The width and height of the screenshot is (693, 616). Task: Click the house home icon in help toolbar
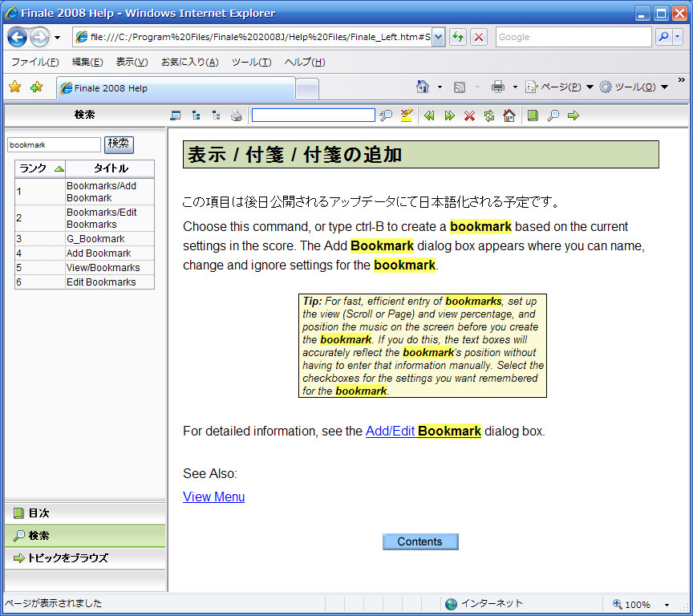point(509,115)
